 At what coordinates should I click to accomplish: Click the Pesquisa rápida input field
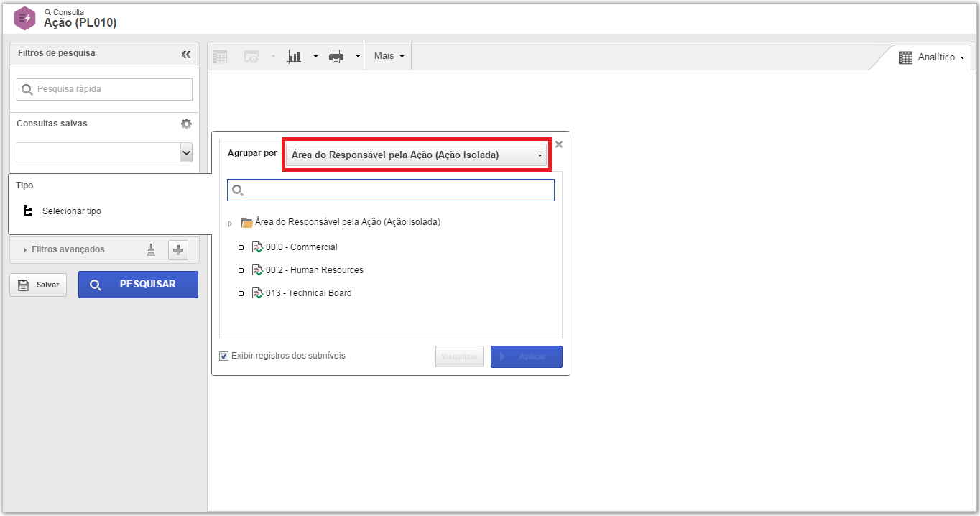[x=104, y=89]
